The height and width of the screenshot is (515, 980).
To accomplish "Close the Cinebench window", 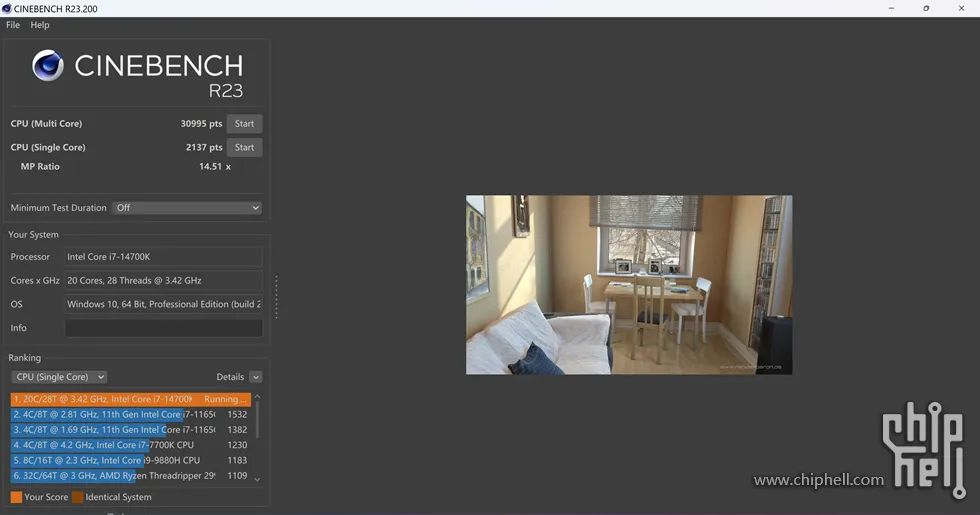I will pyautogui.click(x=961, y=9).
